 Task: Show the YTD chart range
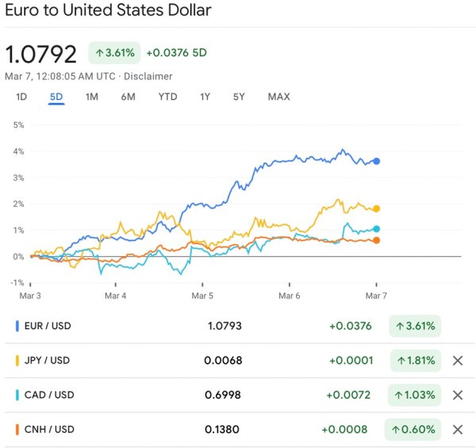tap(167, 97)
